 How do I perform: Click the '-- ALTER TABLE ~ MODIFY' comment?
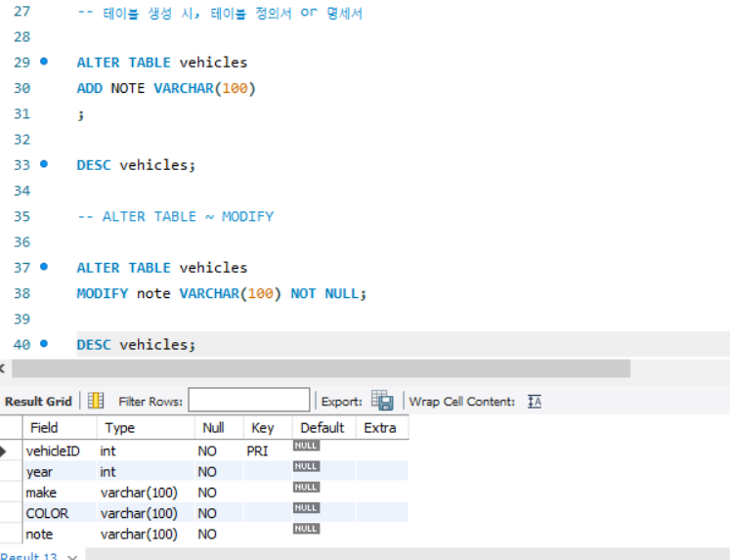(176, 216)
